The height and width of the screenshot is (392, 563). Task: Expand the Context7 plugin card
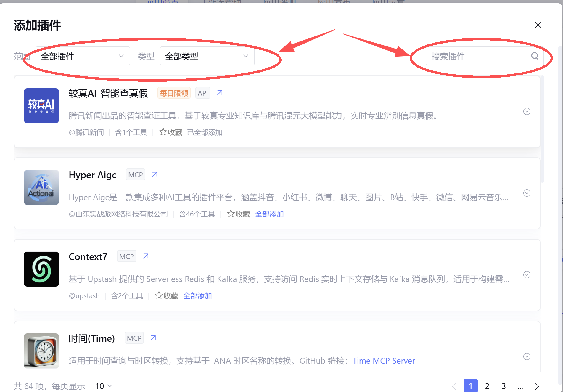point(527,275)
